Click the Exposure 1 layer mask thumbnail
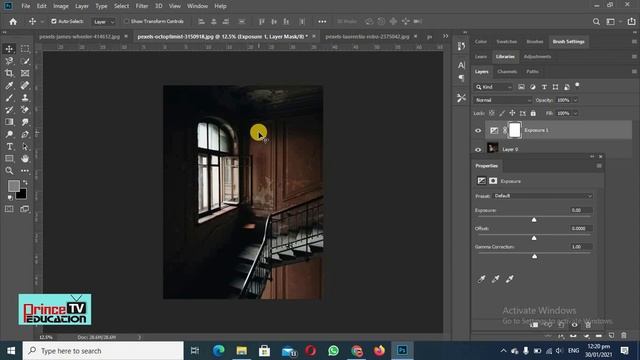This screenshot has height=360, width=640. [515, 130]
